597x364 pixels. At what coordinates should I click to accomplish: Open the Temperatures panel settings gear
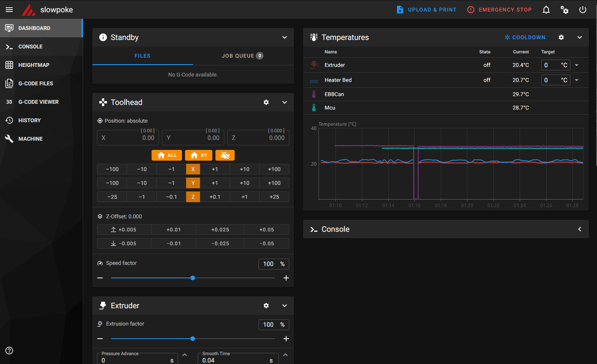pos(561,37)
